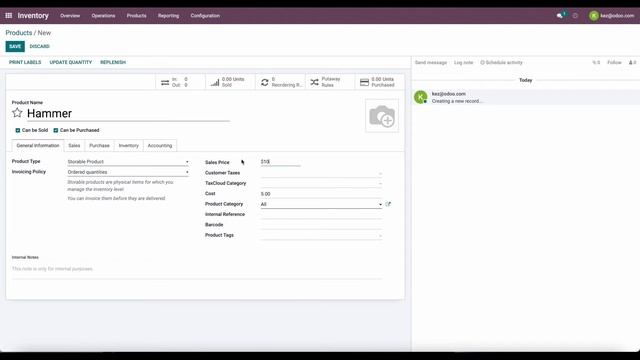Viewport: 640px width, 360px height.
Task: Open the apps grid menu icon
Action: (9, 16)
